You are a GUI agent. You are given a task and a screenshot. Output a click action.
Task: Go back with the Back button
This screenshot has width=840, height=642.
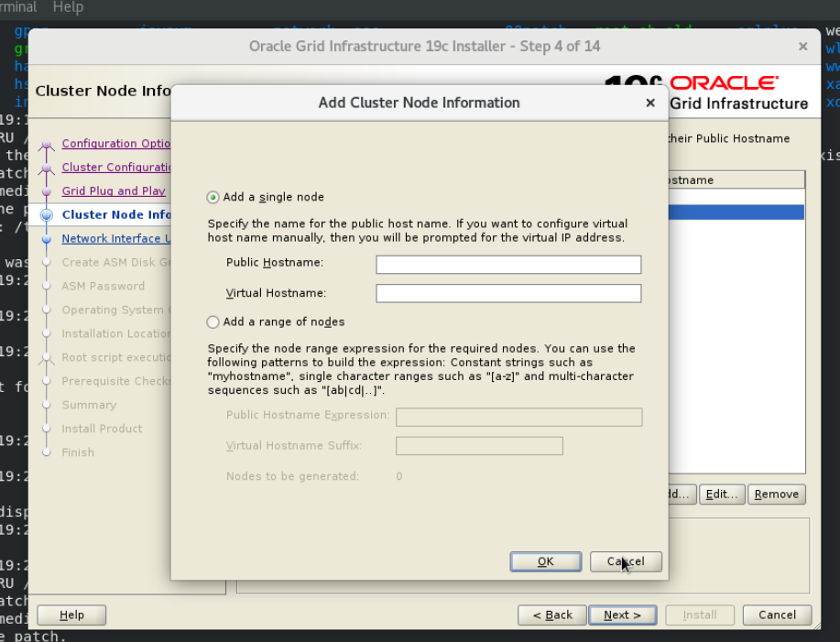point(552,615)
